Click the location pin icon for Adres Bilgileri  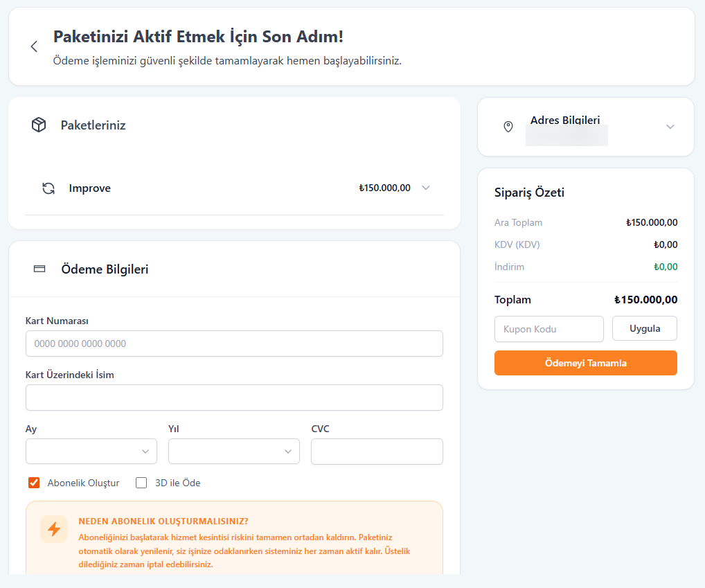[508, 127]
